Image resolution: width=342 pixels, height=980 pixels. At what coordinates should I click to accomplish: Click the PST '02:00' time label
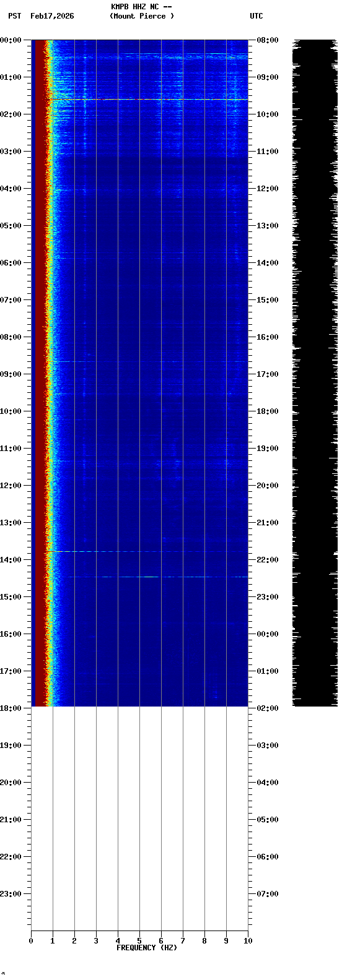click(11, 114)
